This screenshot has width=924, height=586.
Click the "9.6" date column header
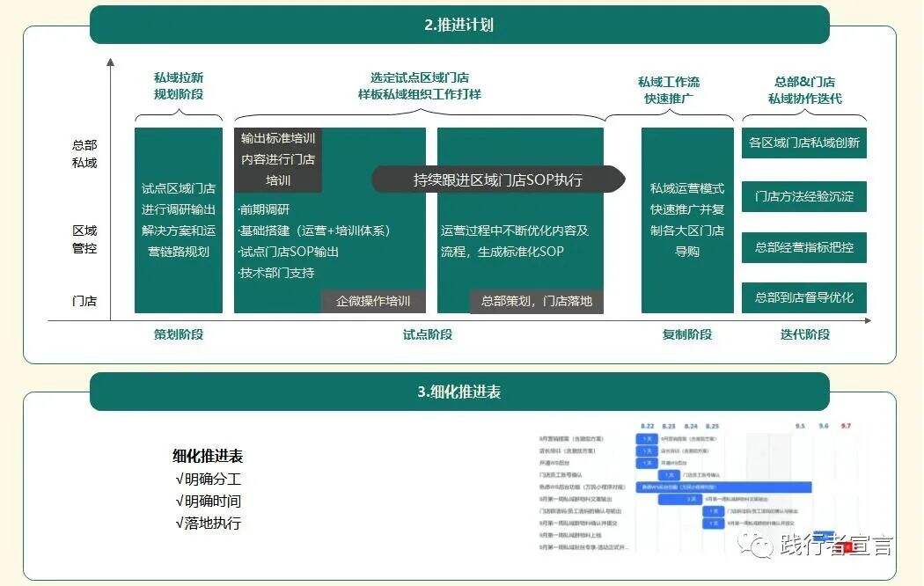click(x=823, y=426)
